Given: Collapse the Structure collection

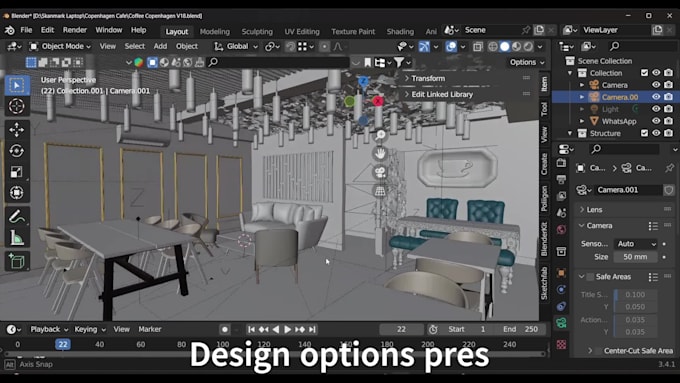Looking at the screenshot, I should tap(570, 133).
